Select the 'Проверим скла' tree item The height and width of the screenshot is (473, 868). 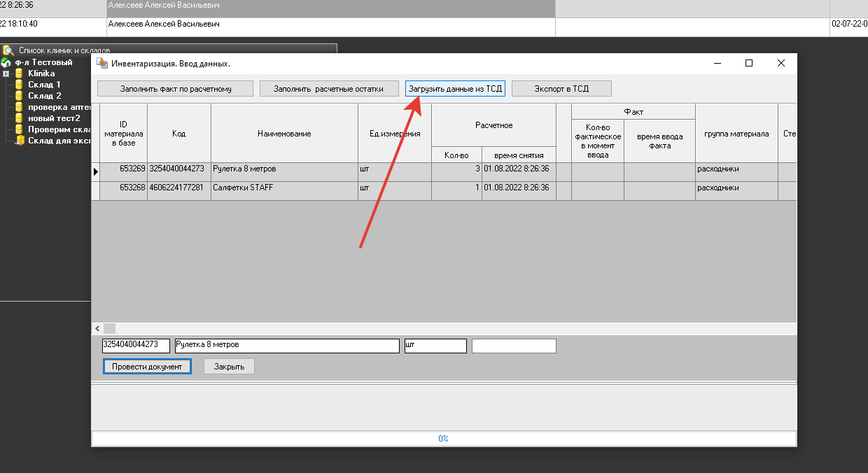(59, 129)
